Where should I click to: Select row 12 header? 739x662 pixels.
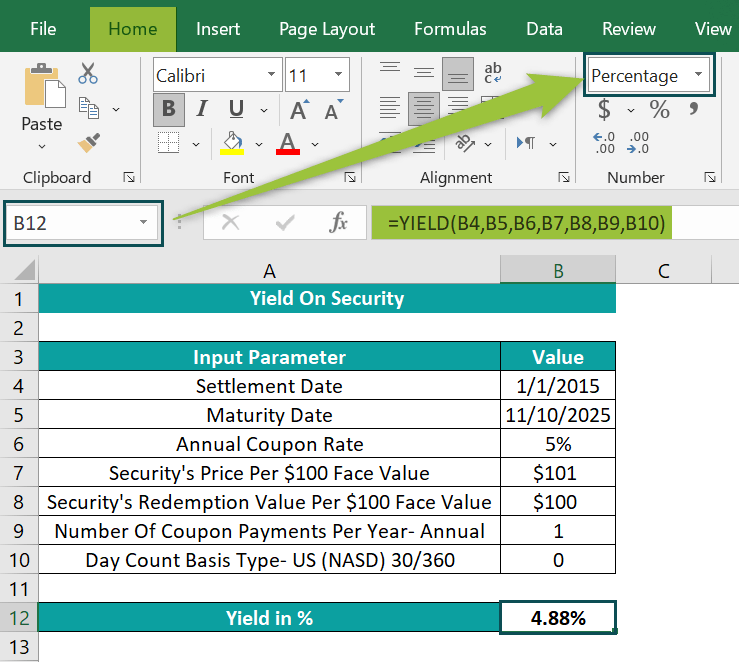[x=19, y=618]
